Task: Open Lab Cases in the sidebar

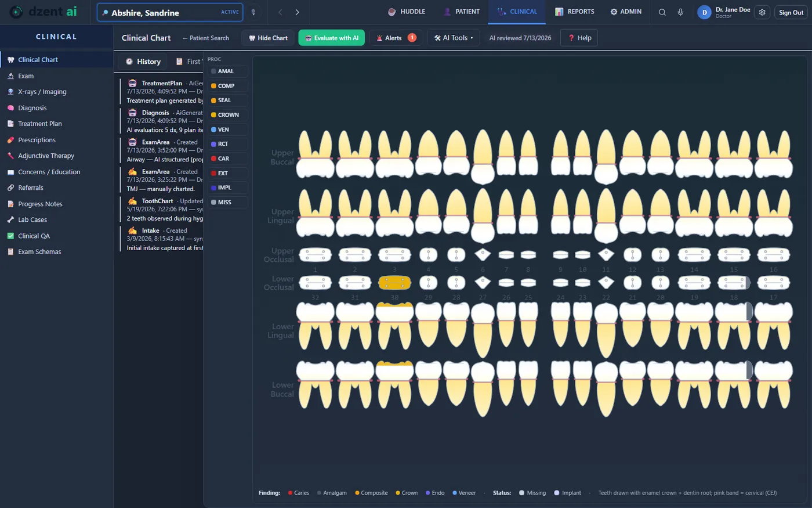Action: coord(56,219)
